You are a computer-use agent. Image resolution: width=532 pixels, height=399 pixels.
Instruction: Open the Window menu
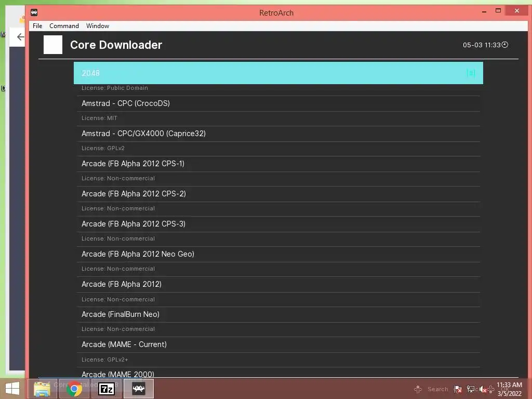tap(98, 26)
